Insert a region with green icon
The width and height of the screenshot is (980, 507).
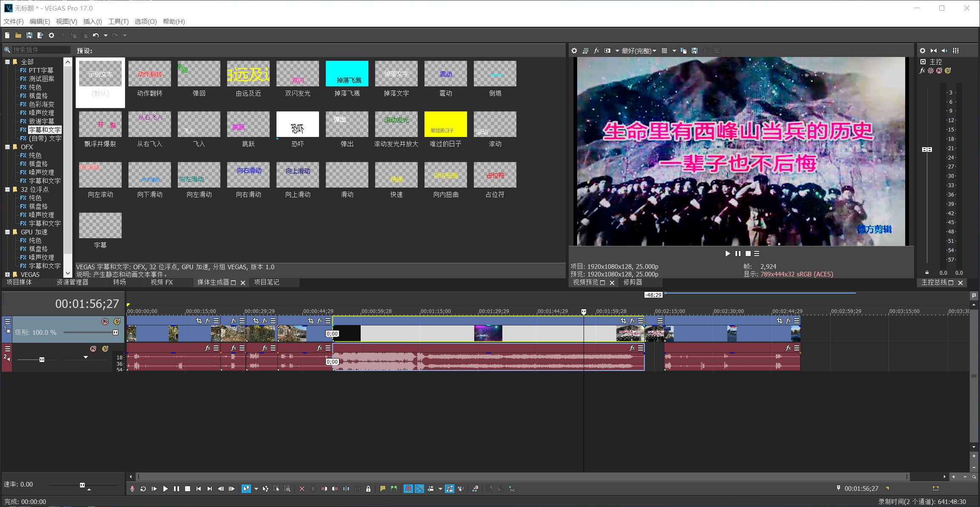coord(394,489)
